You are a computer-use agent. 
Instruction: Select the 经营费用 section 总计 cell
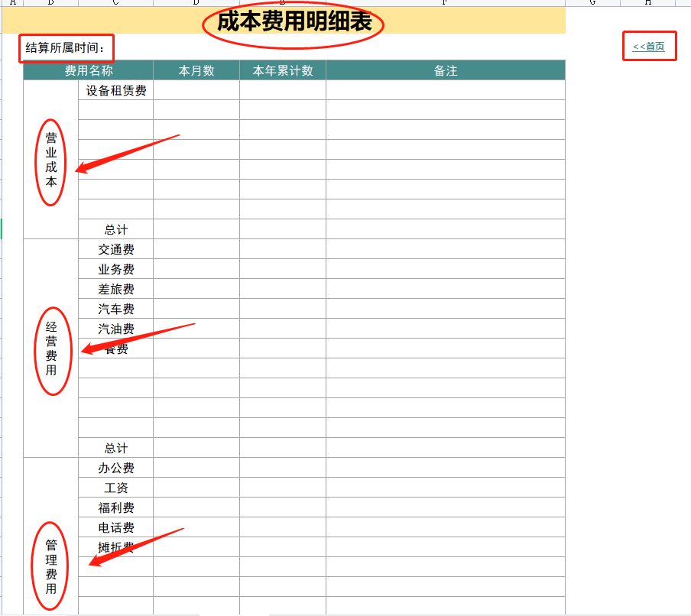[x=115, y=448]
